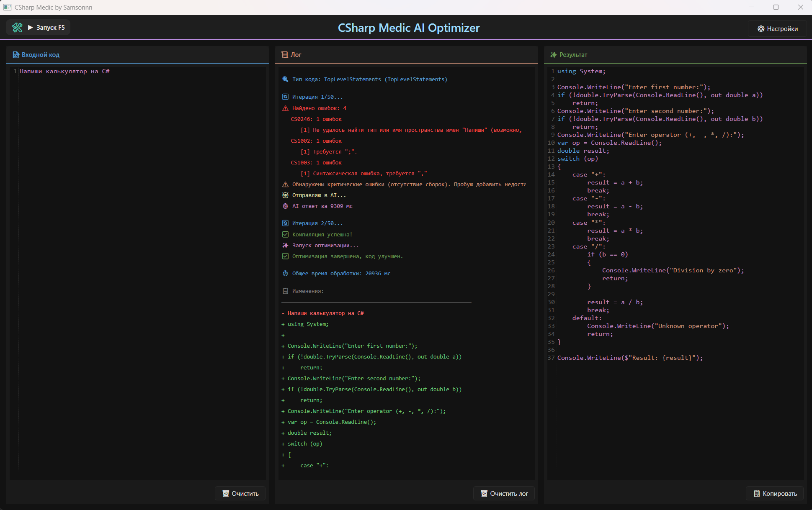Click the Входной код panel icon
This screenshot has height=510, width=812.
coord(16,55)
